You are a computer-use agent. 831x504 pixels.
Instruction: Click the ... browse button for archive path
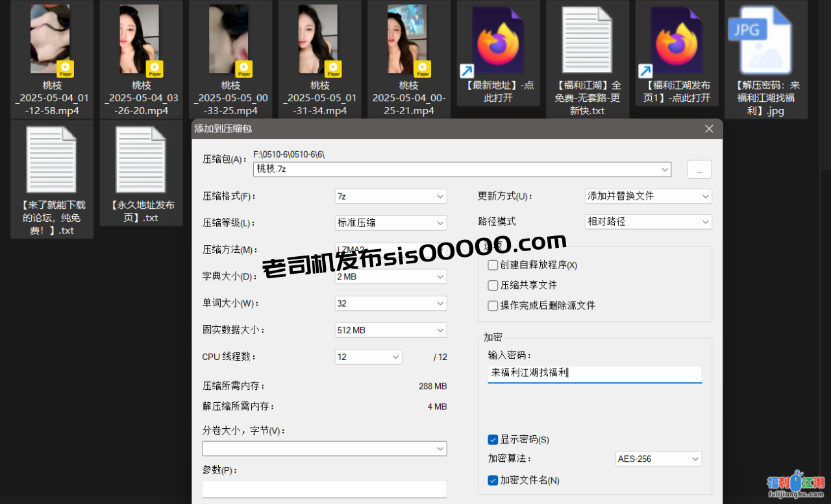[x=699, y=169]
